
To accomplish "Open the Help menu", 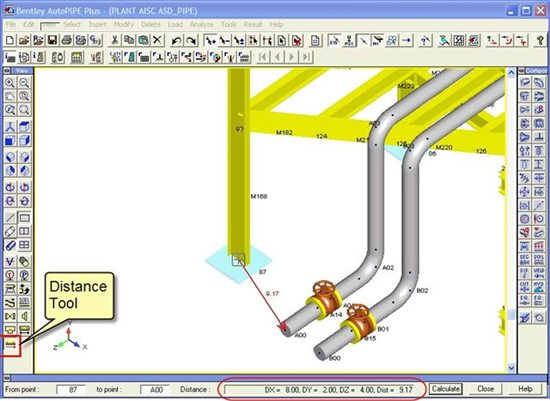I will pos(276,25).
